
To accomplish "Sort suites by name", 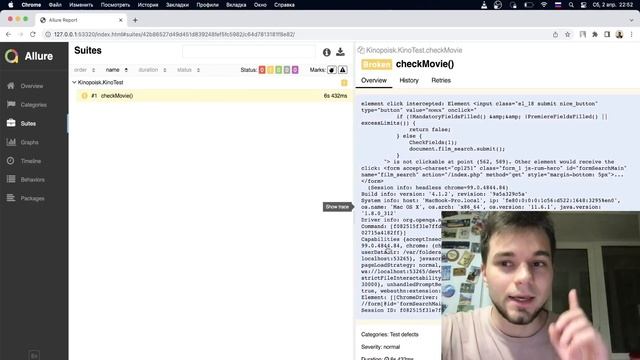I will point(117,70).
